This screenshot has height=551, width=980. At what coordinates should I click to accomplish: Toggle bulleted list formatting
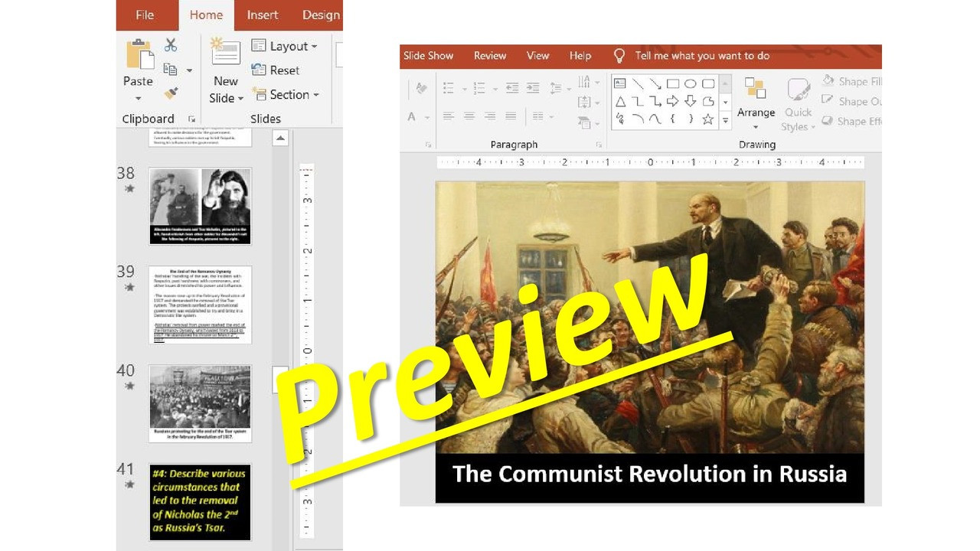[x=448, y=88]
